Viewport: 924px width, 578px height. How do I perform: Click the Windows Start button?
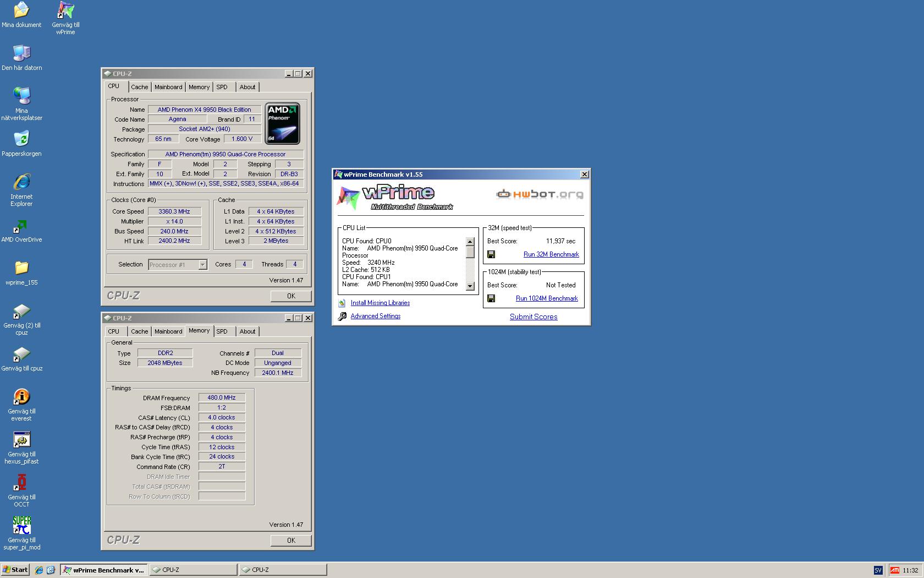click(15, 570)
